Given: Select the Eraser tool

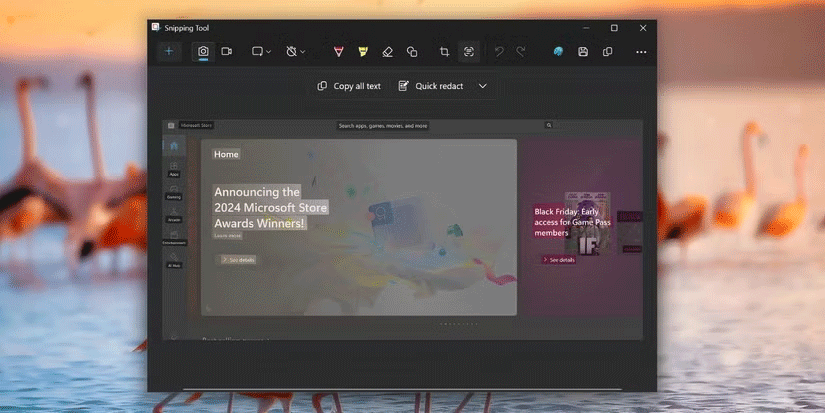Looking at the screenshot, I should [x=387, y=52].
